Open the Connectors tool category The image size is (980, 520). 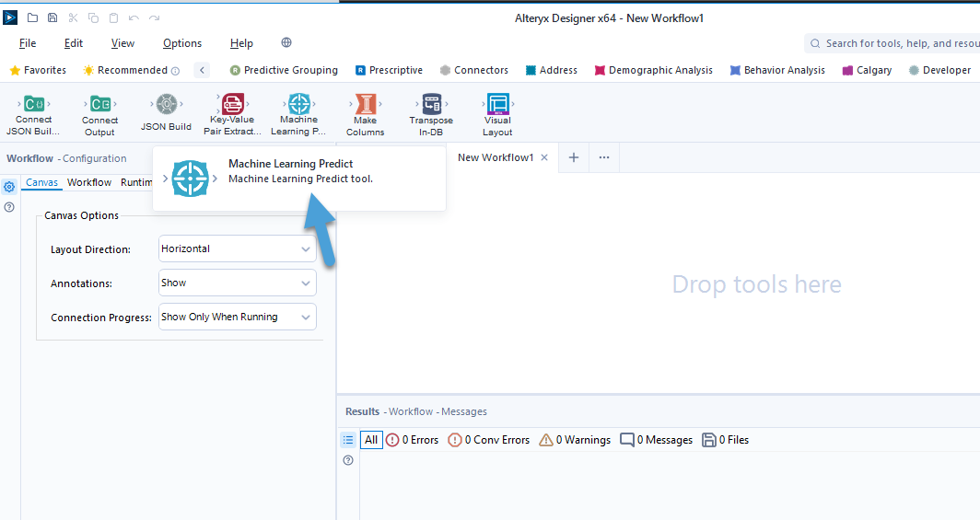(473, 70)
